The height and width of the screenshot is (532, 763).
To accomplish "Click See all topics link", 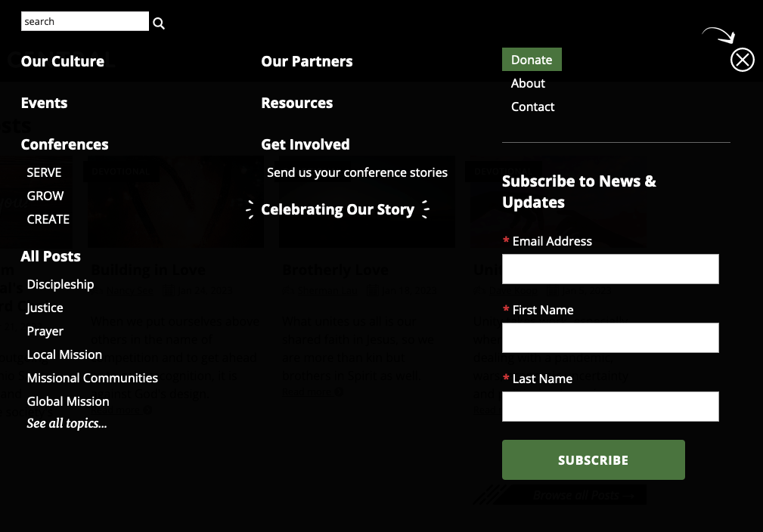I will point(67,423).
